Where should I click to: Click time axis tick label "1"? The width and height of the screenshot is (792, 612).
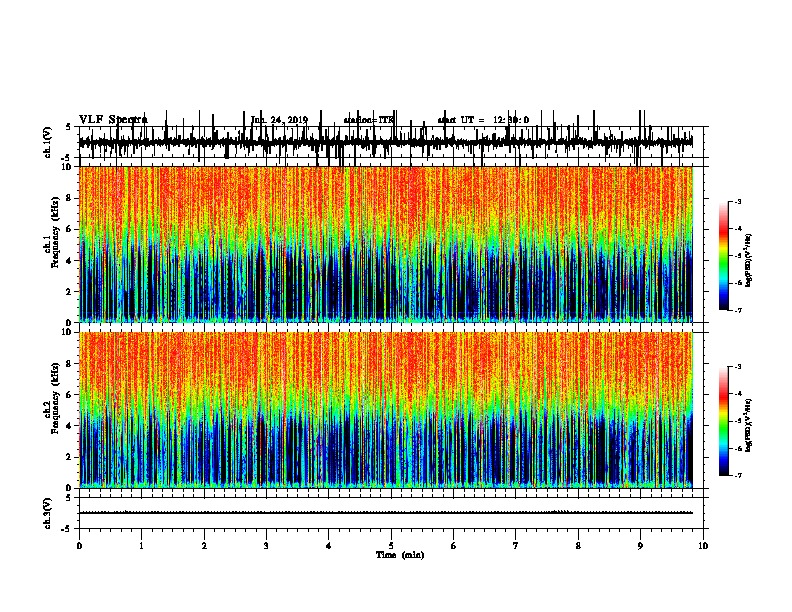(141, 546)
